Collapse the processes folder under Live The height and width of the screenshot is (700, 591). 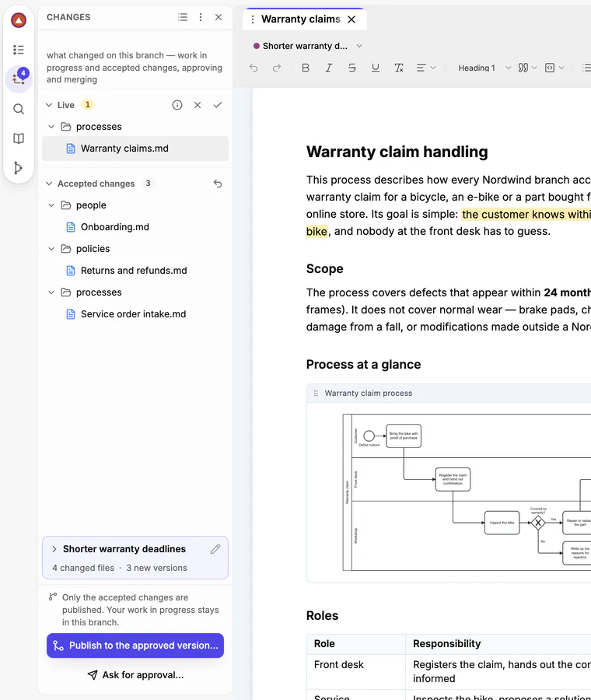pos(51,127)
